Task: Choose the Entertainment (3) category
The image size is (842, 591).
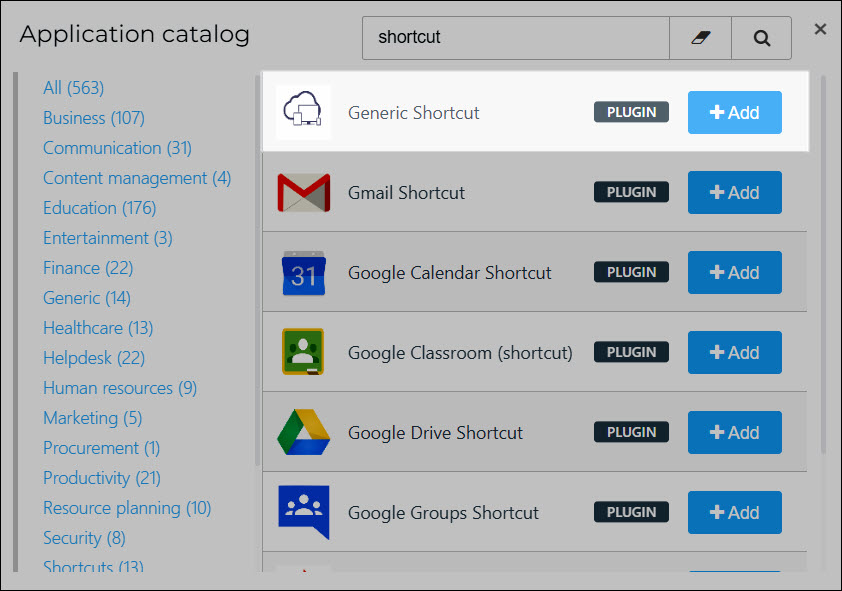Action: [x=107, y=238]
